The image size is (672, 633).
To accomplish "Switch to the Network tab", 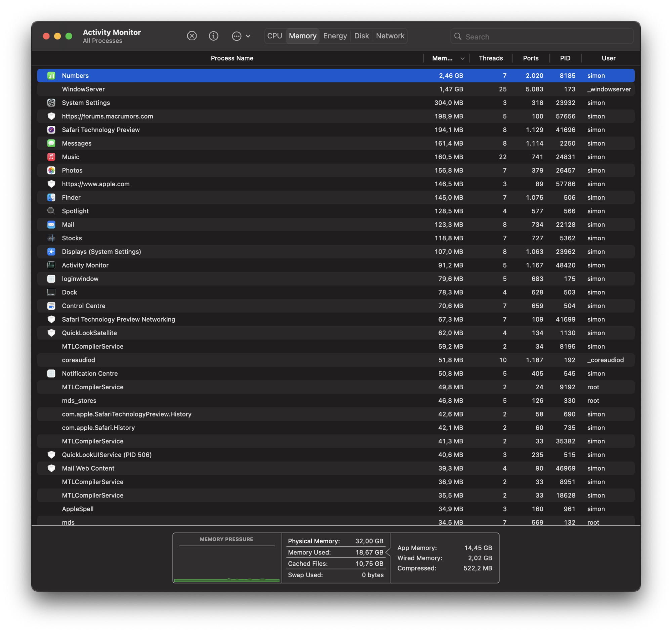I will (x=390, y=36).
